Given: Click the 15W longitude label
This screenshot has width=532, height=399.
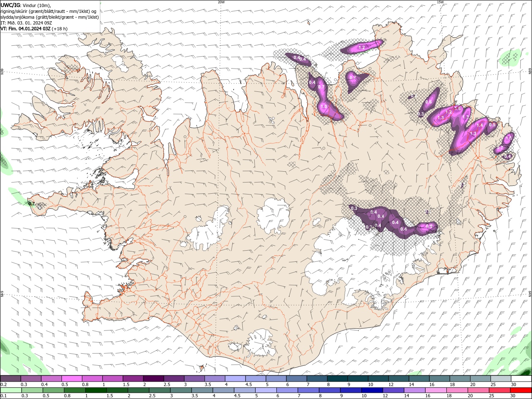Looking at the screenshot, I should pyautogui.click(x=441, y=2).
